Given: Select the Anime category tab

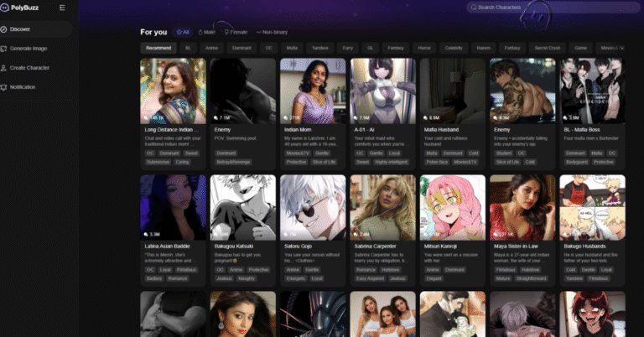Looking at the screenshot, I should 211,48.
